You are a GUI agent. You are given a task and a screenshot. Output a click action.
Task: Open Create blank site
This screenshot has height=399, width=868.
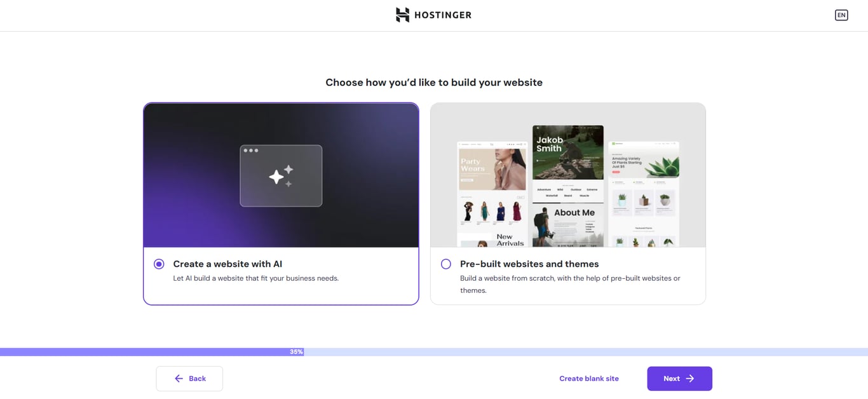tap(589, 378)
